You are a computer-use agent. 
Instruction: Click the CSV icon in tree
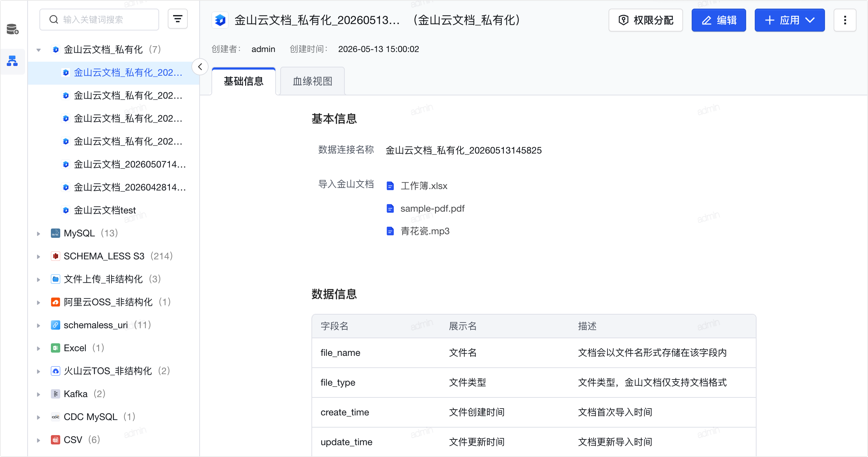click(x=56, y=440)
